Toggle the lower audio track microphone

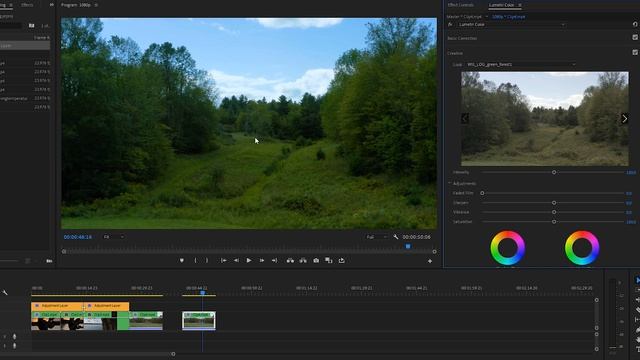point(14,346)
